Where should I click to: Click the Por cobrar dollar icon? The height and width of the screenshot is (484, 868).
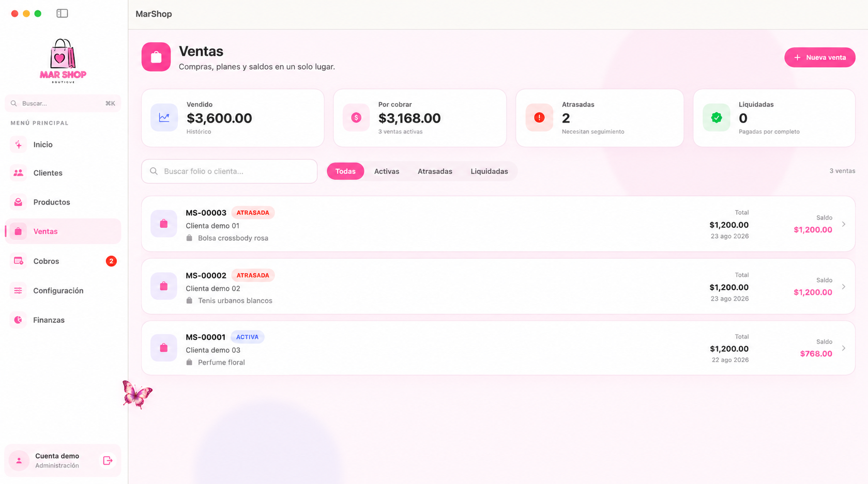pos(356,118)
